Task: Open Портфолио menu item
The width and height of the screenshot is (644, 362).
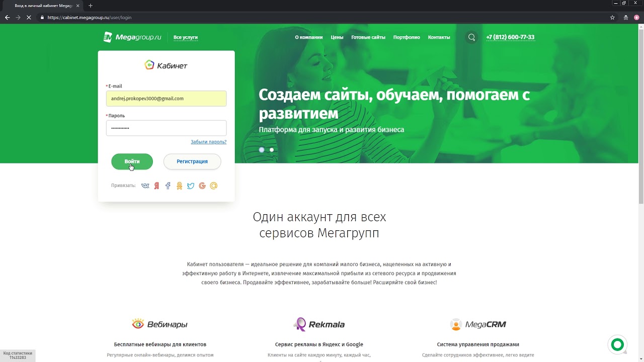Action: click(x=407, y=37)
